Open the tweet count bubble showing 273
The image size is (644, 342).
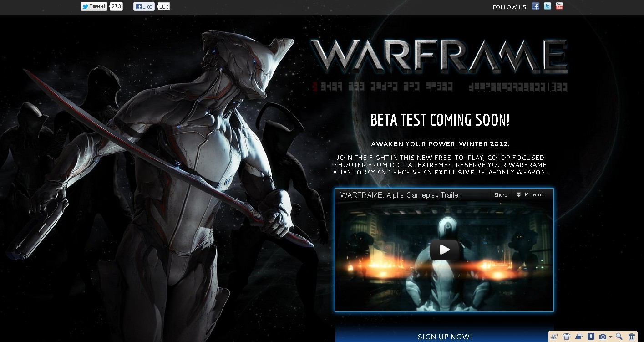click(x=116, y=6)
